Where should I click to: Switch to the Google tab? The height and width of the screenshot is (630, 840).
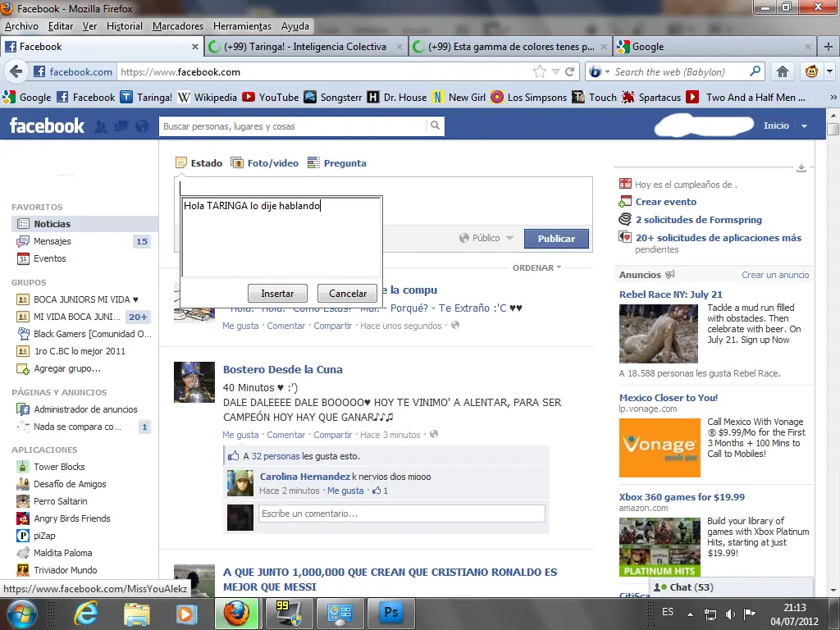[714, 47]
